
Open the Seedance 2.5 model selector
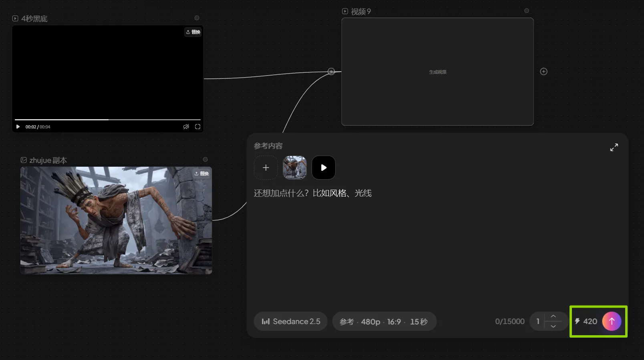[290, 322]
